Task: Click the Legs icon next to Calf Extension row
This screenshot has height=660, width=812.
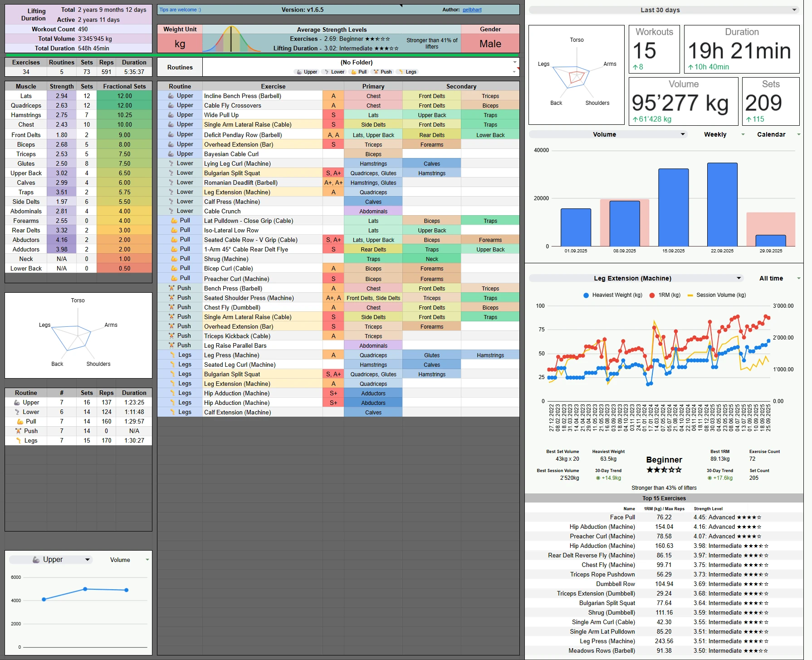Action: point(172,412)
